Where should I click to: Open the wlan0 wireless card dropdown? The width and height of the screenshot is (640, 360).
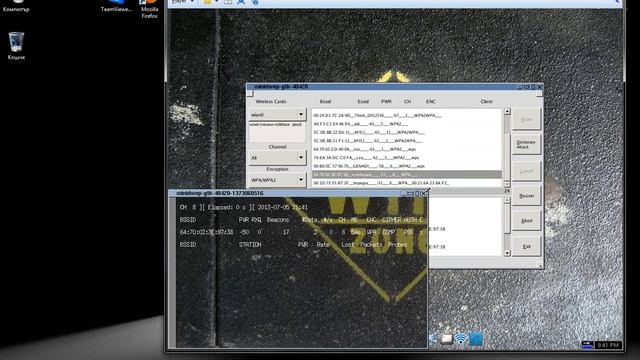(277, 115)
